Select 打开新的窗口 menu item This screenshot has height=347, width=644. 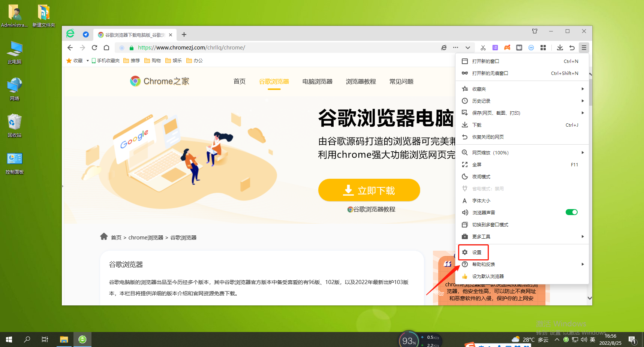coord(522,61)
